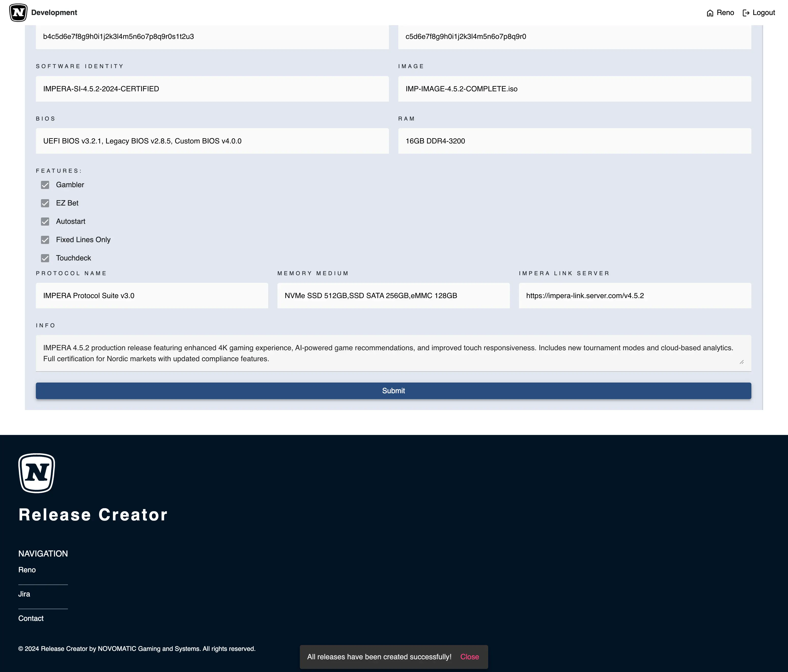Click the Software Identity input field

[x=212, y=89]
